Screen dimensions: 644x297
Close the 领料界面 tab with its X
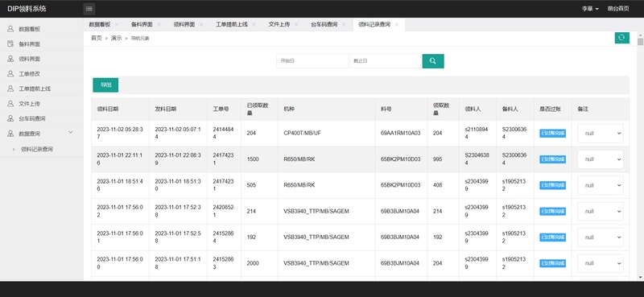201,25
